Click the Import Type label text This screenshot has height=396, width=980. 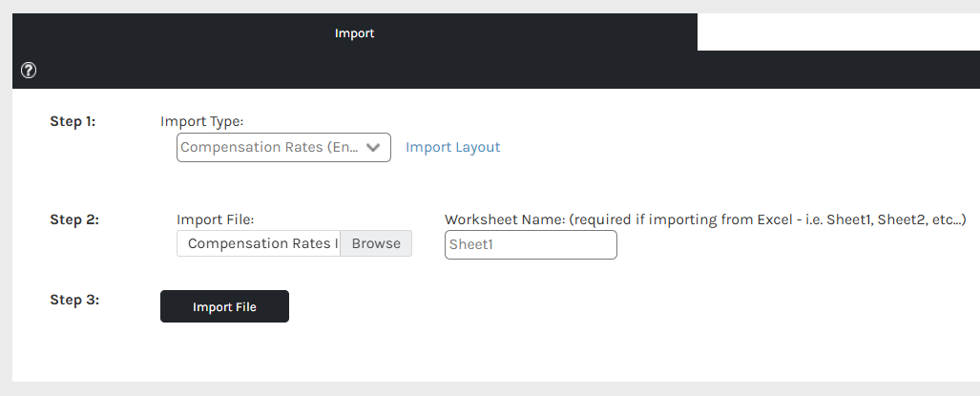202,121
